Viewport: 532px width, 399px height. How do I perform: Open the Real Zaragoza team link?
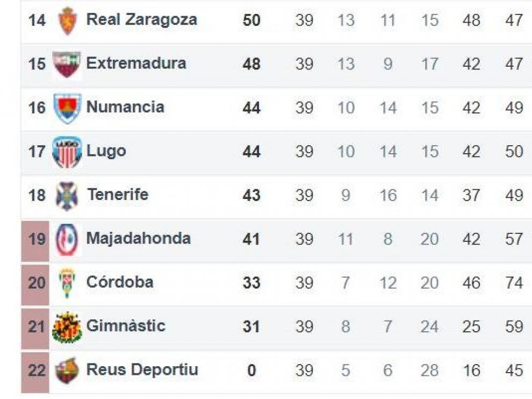click(x=142, y=20)
